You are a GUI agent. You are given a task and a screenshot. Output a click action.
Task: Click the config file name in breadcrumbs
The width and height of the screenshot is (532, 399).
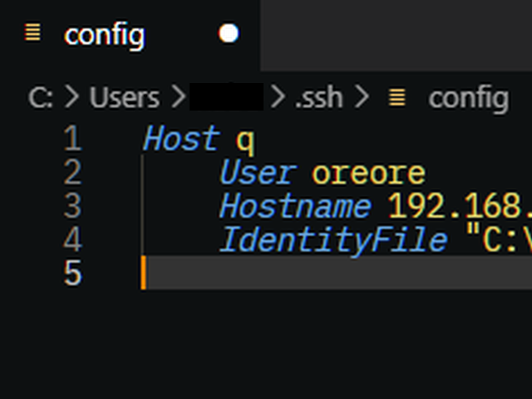[x=468, y=97]
